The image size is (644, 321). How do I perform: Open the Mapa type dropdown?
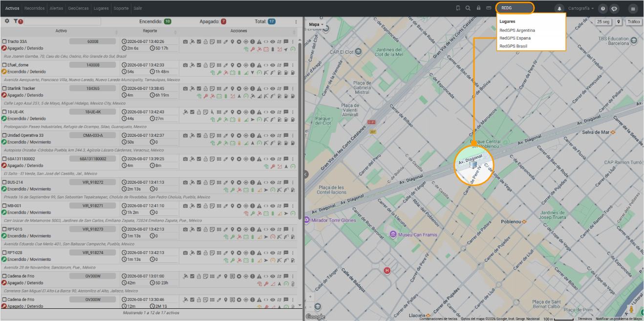(x=317, y=24)
